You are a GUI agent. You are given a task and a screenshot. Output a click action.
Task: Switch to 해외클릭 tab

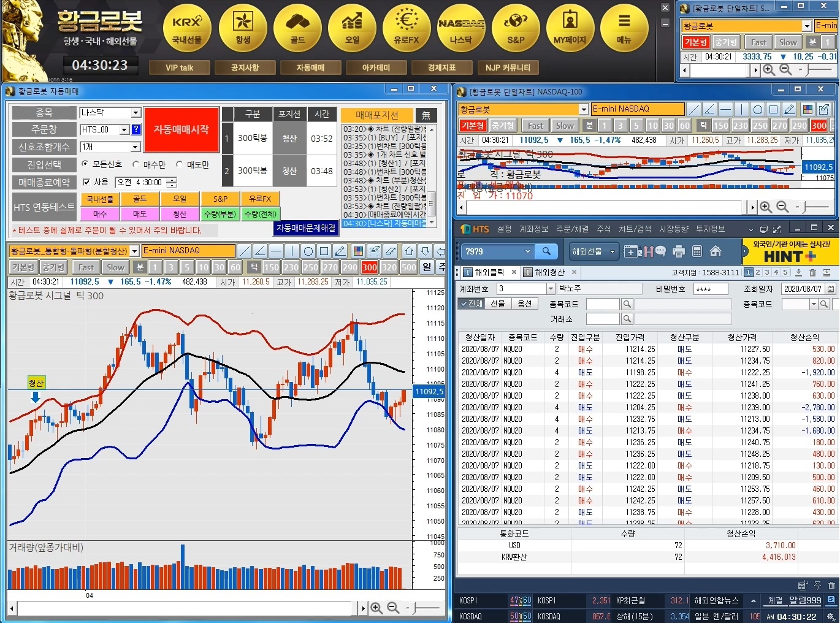[x=489, y=272]
